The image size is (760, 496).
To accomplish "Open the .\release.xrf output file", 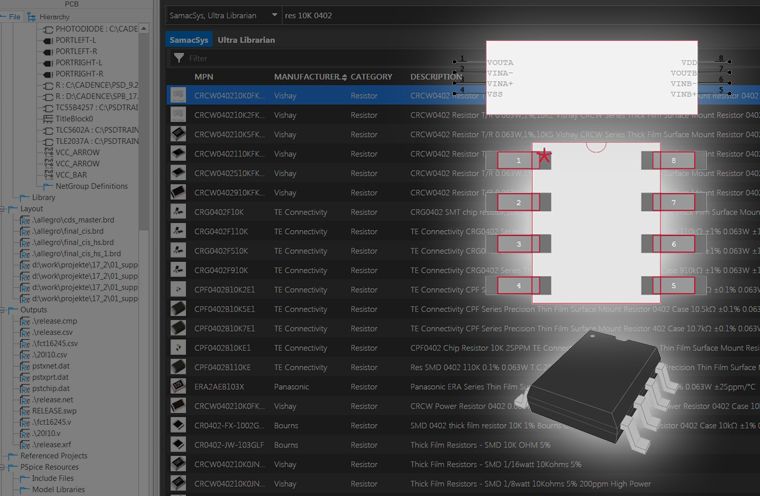I will (x=51, y=445).
